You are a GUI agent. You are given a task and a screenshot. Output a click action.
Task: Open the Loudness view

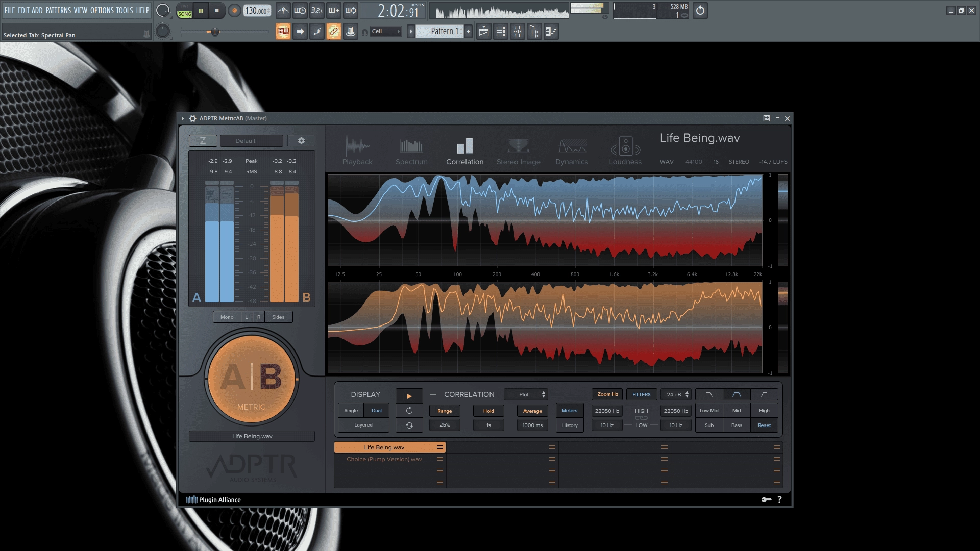[625, 151]
